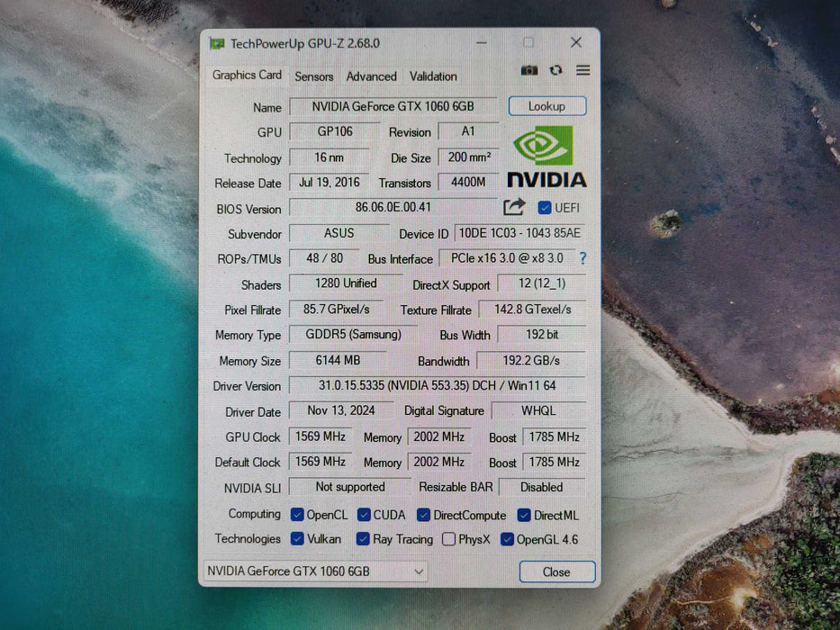Toggle the DirectCompute checkbox
This screenshot has width=840, height=630.
click(423, 515)
